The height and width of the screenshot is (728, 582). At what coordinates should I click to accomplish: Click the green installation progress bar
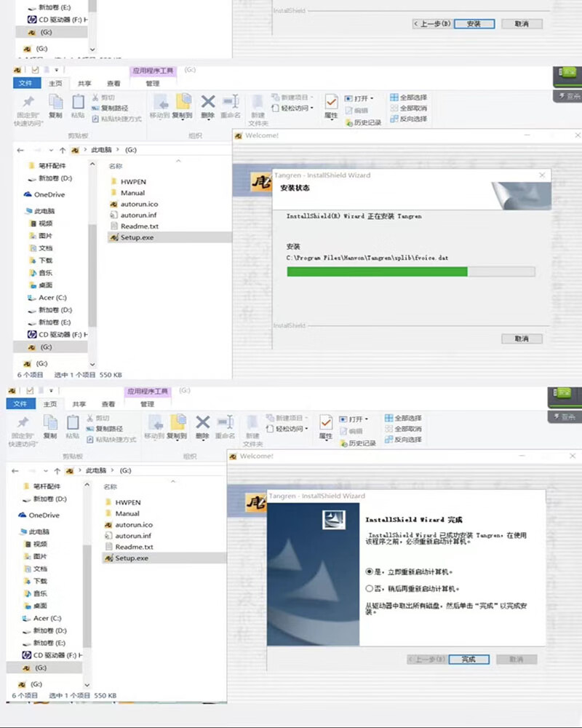pos(377,272)
